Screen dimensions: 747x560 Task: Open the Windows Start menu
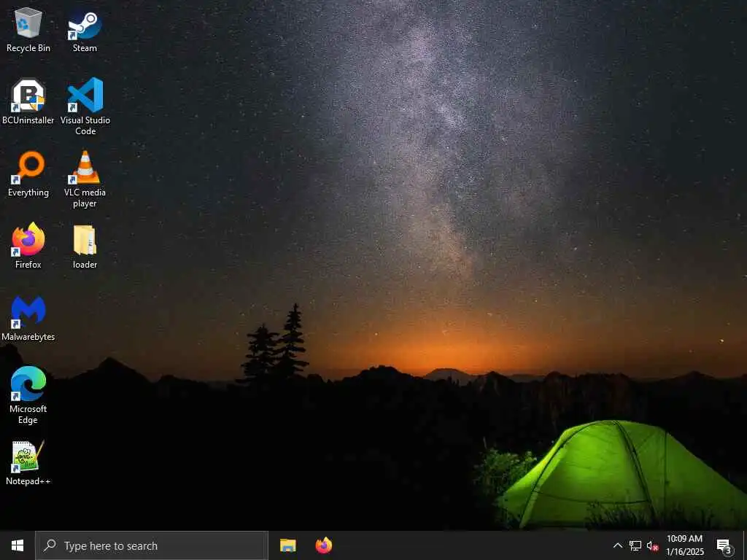18,545
